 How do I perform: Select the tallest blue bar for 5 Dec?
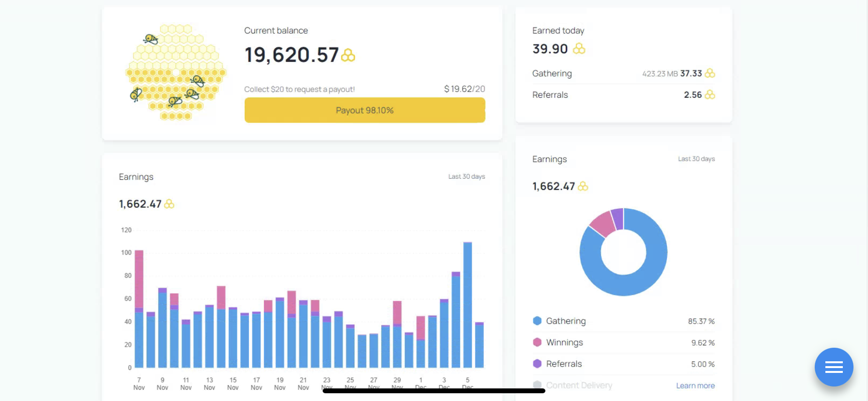click(467, 305)
